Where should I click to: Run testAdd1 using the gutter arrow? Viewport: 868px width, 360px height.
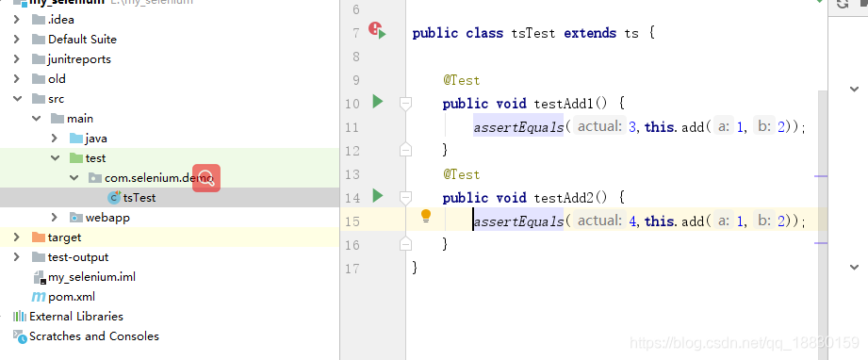(x=378, y=102)
